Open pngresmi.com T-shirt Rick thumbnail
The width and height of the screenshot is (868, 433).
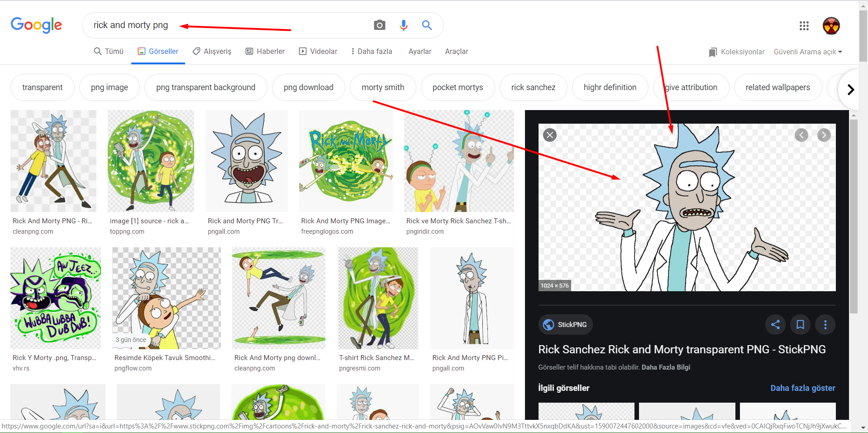tap(378, 298)
